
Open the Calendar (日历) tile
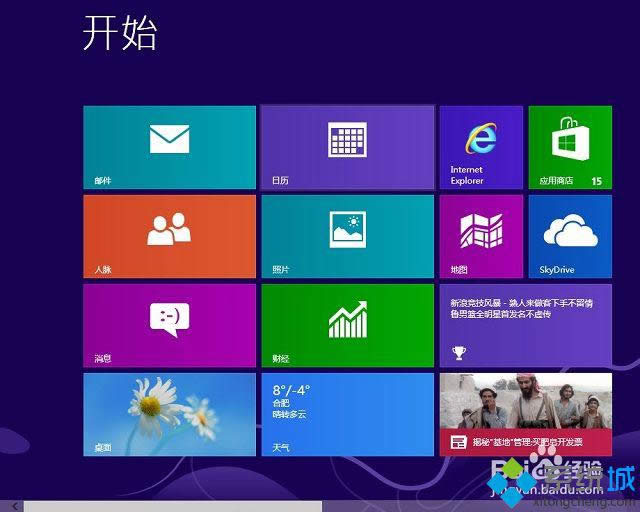tap(348, 147)
